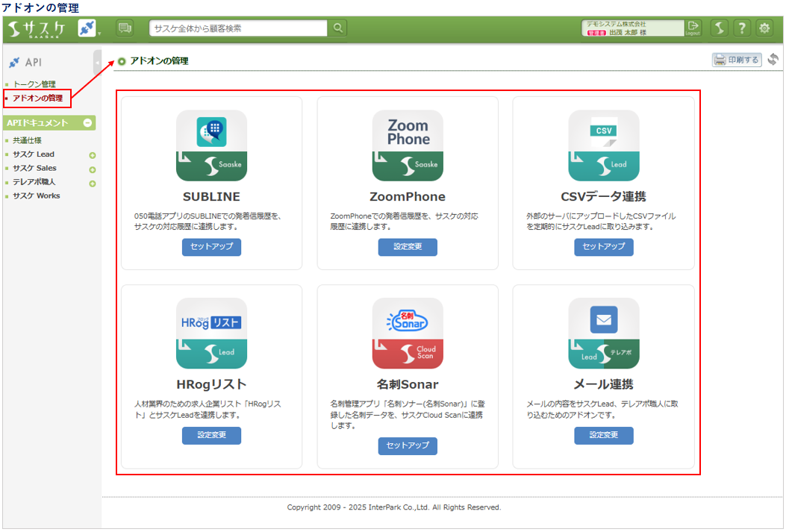Open help with the question mark icon
Image resolution: width=786 pixels, height=532 pixels.
742,28
